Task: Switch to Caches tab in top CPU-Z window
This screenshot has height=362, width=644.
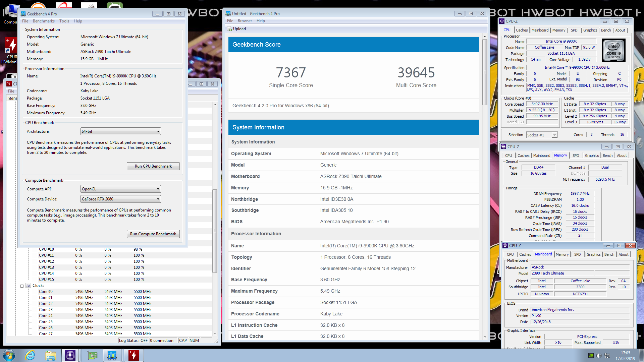Action: click(522, 30)
